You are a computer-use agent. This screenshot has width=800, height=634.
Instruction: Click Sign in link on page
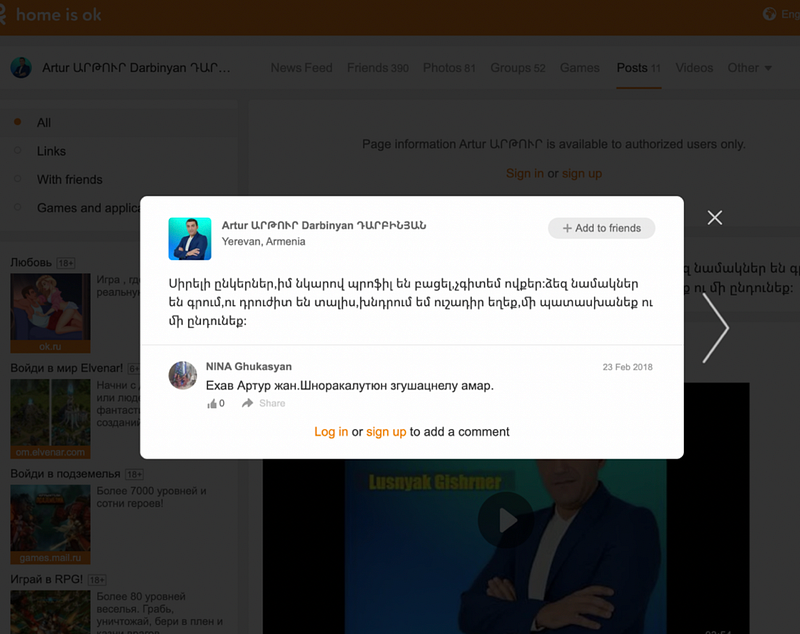click(x=524, y=173)
